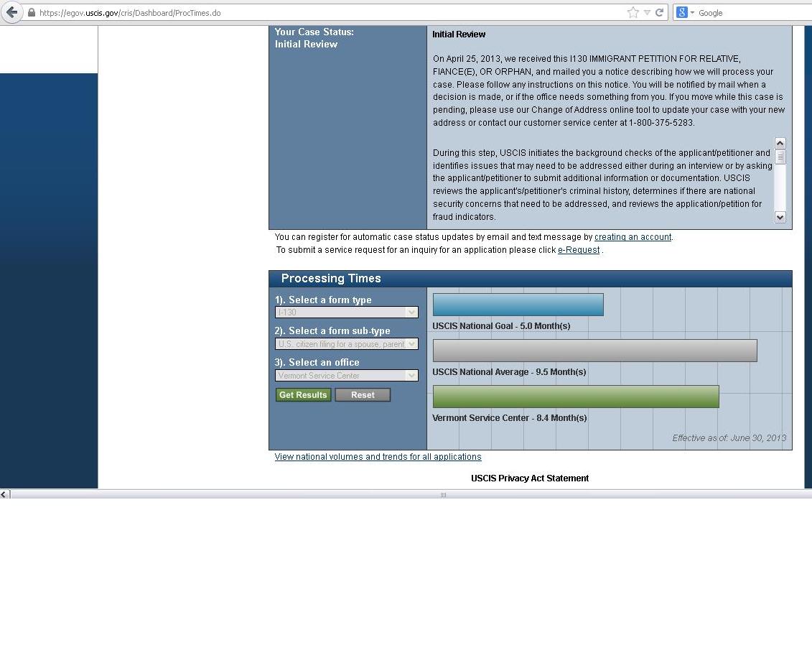Click '3). Select an office' label
Viewport: 812px width, 648px height.
317,362
